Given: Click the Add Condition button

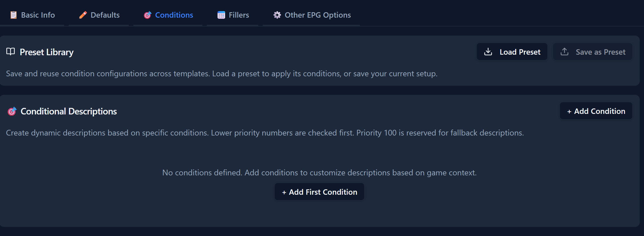Looking at the screenshot, I should tap(596, 111).
